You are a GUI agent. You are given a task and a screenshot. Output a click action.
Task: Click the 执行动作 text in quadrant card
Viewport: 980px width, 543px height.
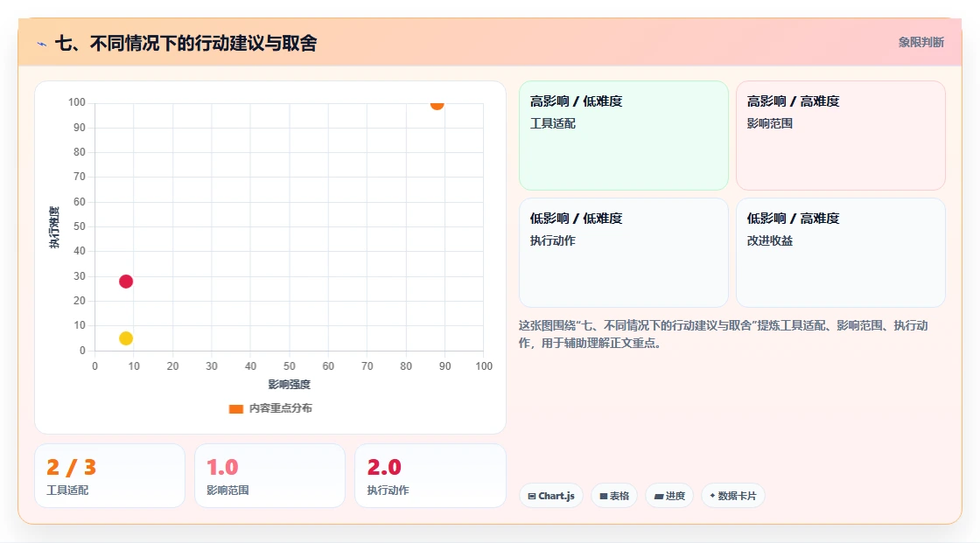coord(552,240)
